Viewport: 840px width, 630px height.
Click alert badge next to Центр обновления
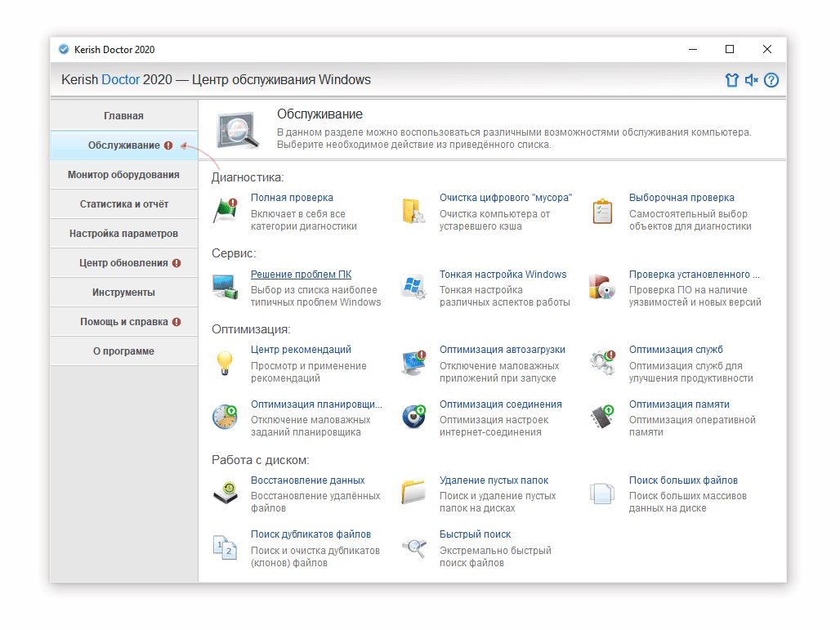[x=176, y=263]
